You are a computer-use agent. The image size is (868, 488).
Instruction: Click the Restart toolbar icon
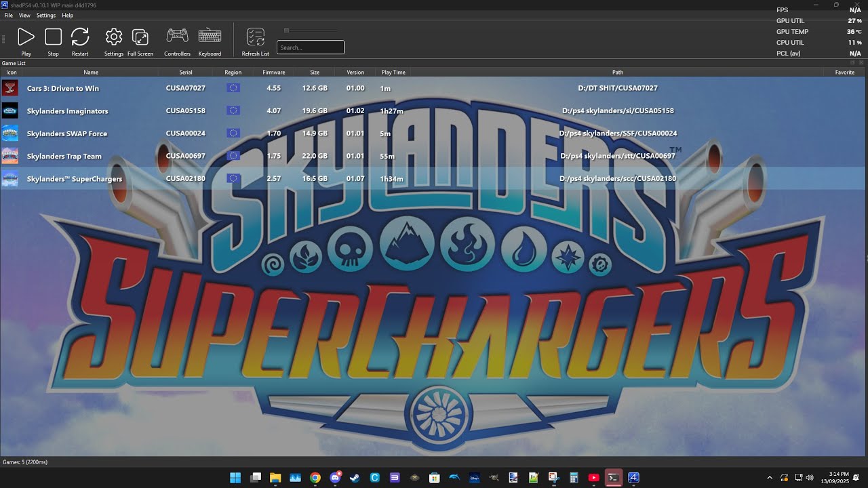pos(80,37)
